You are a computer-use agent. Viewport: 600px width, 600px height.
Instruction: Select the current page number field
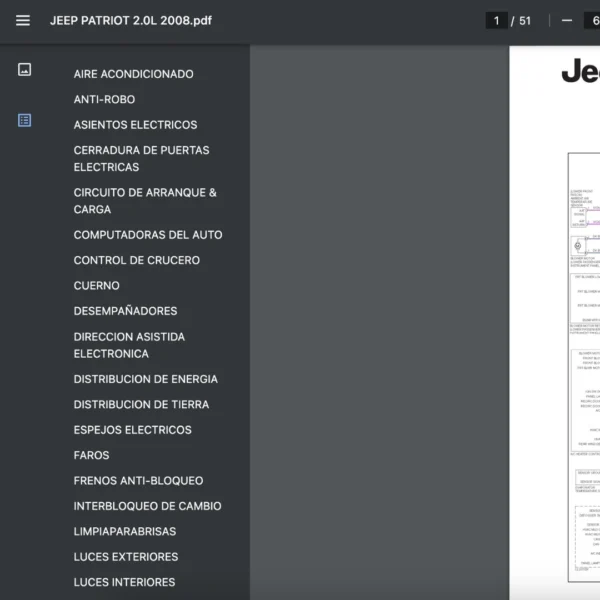[496, 21]
